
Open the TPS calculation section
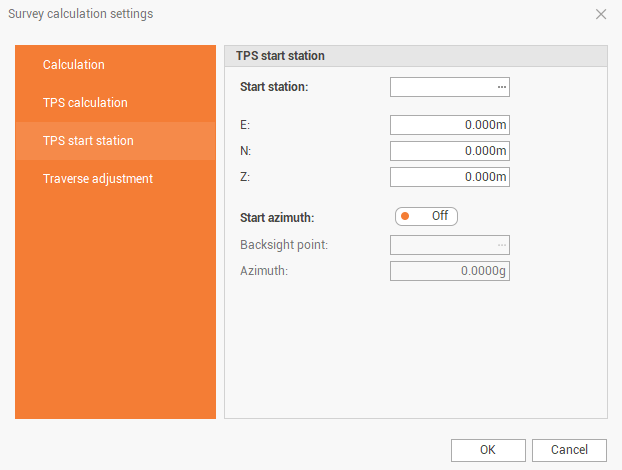tap(85, 103)
